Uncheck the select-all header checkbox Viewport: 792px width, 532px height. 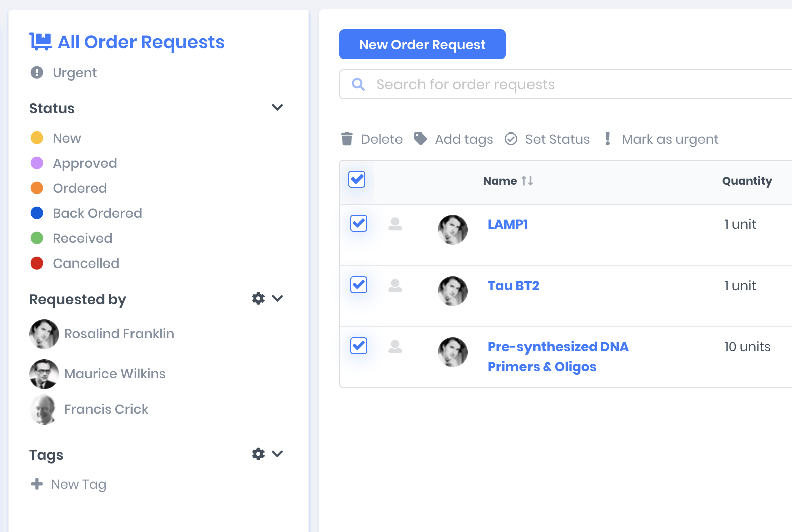point(357,179)
